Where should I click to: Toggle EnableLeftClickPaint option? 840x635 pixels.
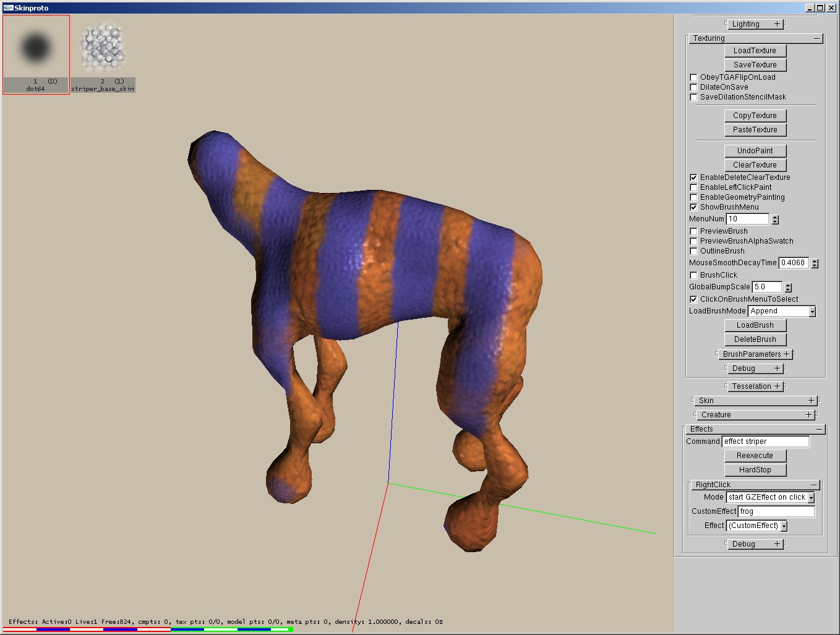coord(693,187)
